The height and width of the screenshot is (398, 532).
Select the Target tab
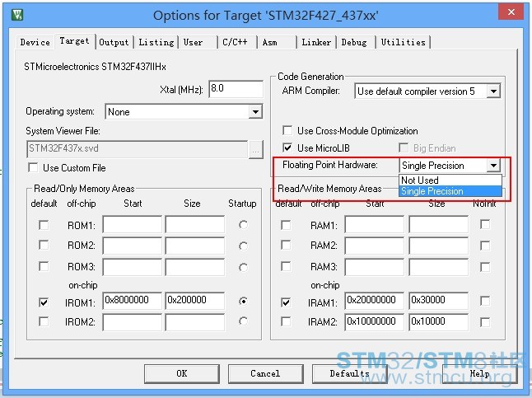tap(75, 41)
